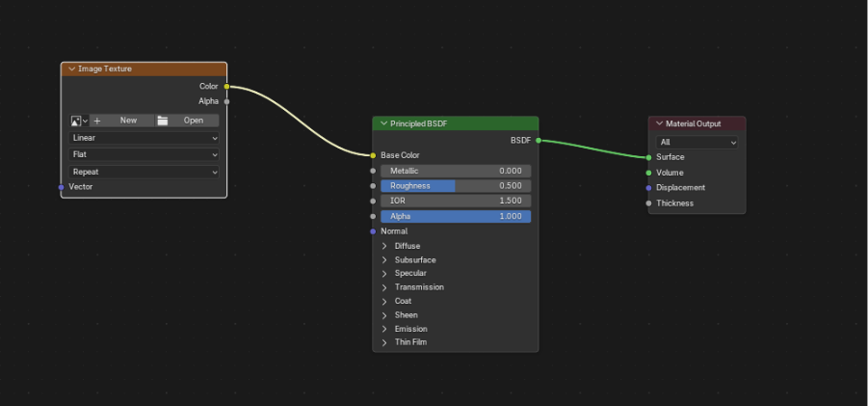Create a new image with New button

click(121, 121)
